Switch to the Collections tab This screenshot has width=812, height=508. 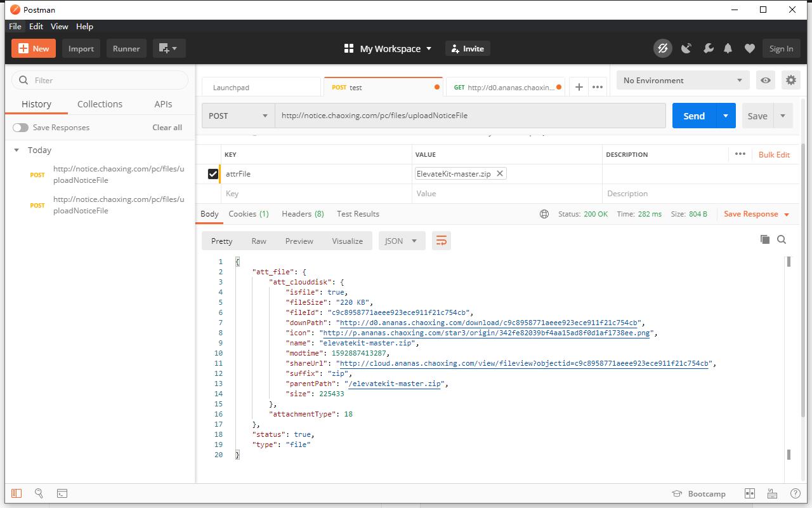pyautogui.click(x=100, y=104)
